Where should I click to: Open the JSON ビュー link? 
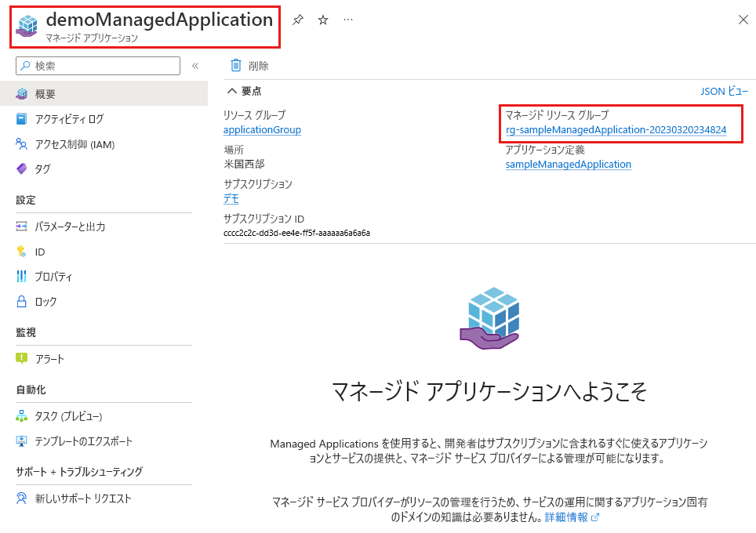click(x=724, y=91)
